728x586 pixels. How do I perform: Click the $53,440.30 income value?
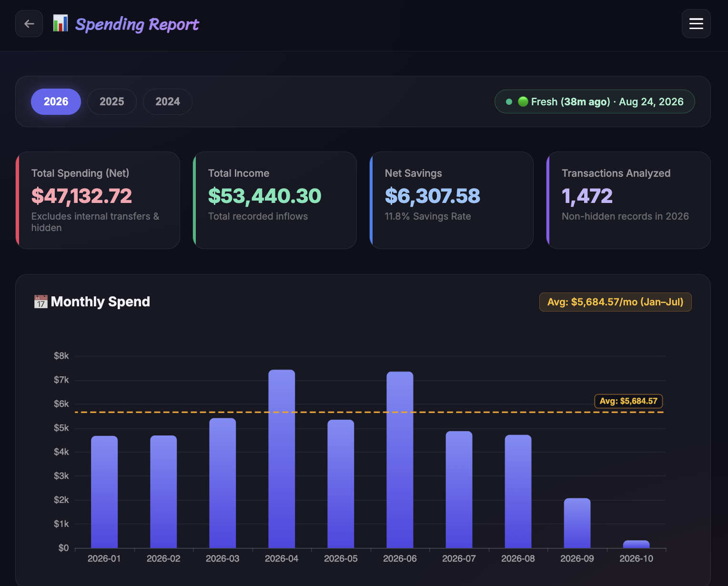pyautogui.click(x=265, y=196)
